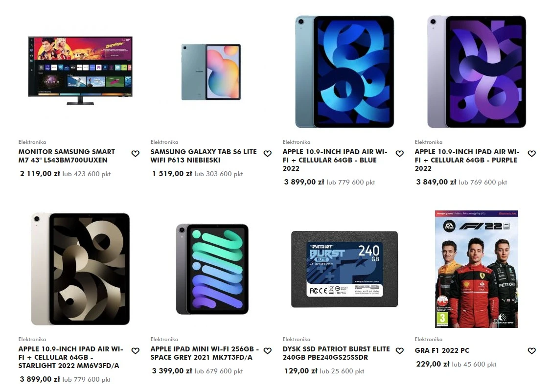Open Samsung Galaxy Tab S6 Lite title link

pyautogui.click(x=204, y=156)
